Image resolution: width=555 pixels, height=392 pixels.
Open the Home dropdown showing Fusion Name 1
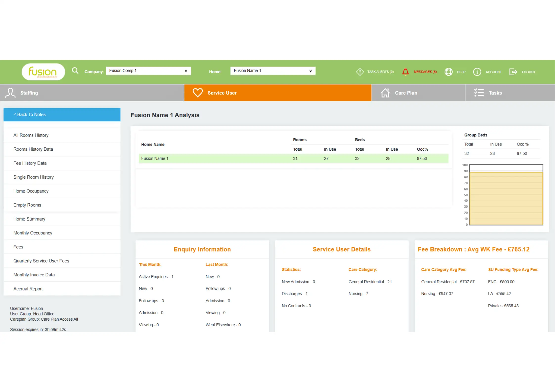click(273, 71)
